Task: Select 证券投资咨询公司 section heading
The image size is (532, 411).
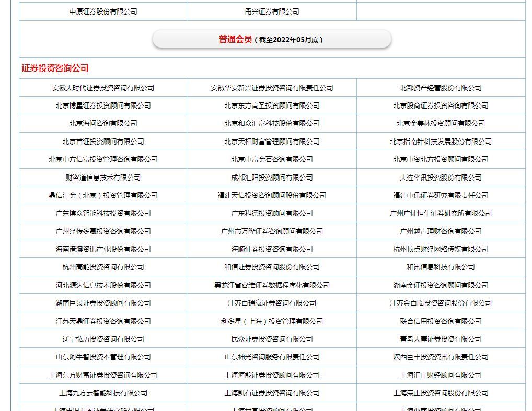Action: (55, 68)
